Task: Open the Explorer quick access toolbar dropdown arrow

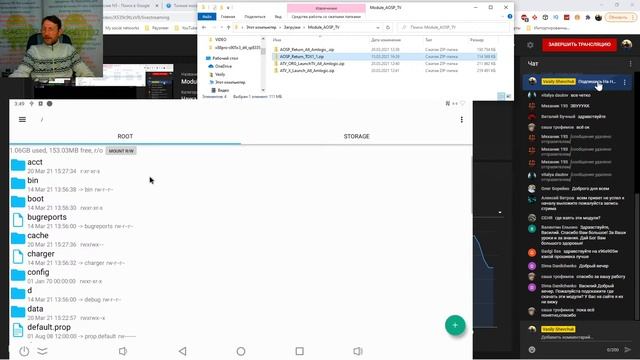Action: [228, 8]
